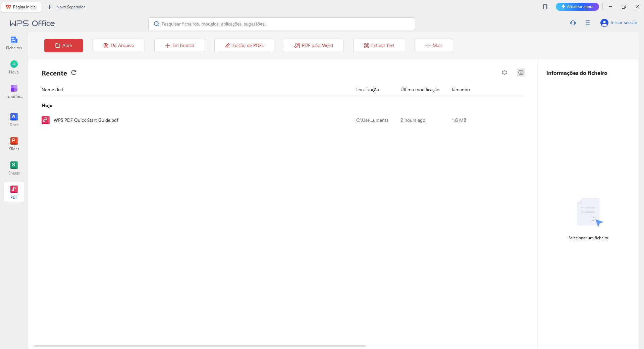Click the user avatar icon

604,23
